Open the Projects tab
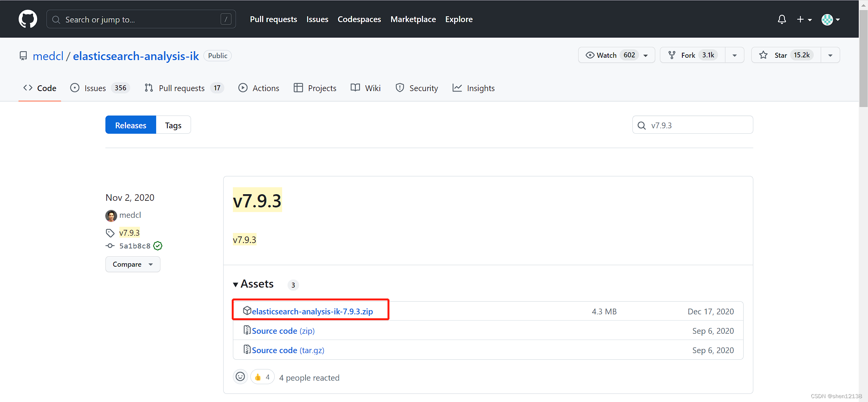The width and height of the screenshot is (868, 402). tap(315, 88)
